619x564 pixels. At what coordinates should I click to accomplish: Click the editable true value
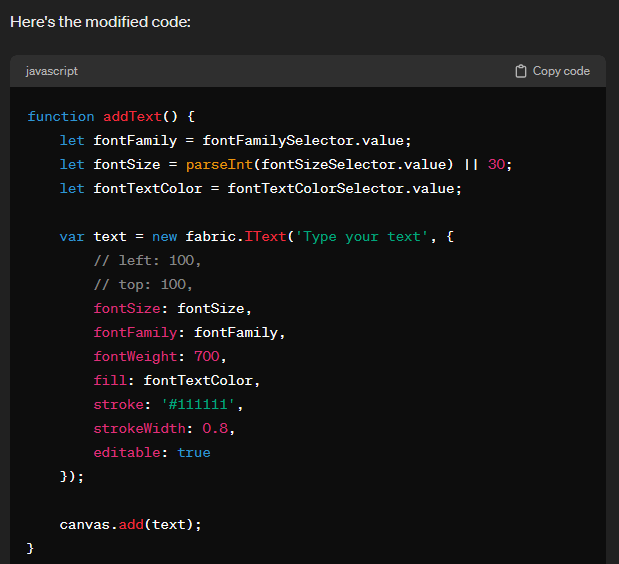pos(194,452)
